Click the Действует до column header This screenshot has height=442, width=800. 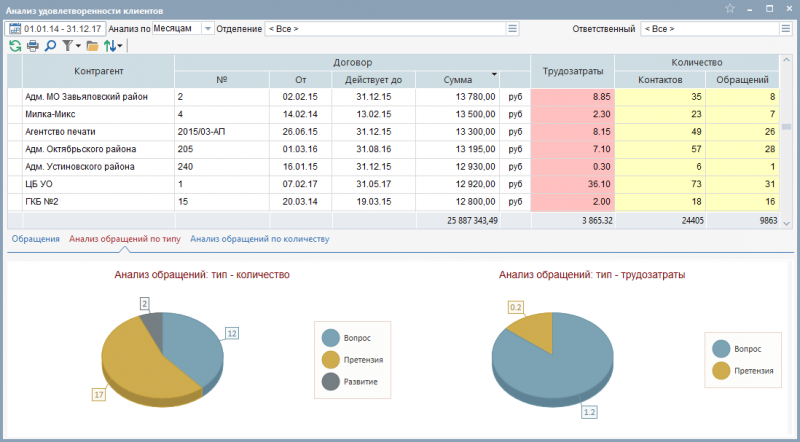tap(373, 80)
